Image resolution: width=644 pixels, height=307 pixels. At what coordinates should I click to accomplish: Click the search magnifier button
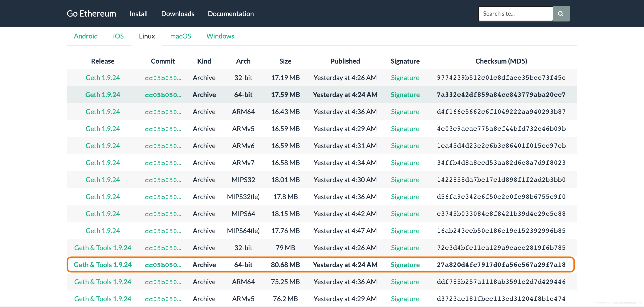click(561, 14)
